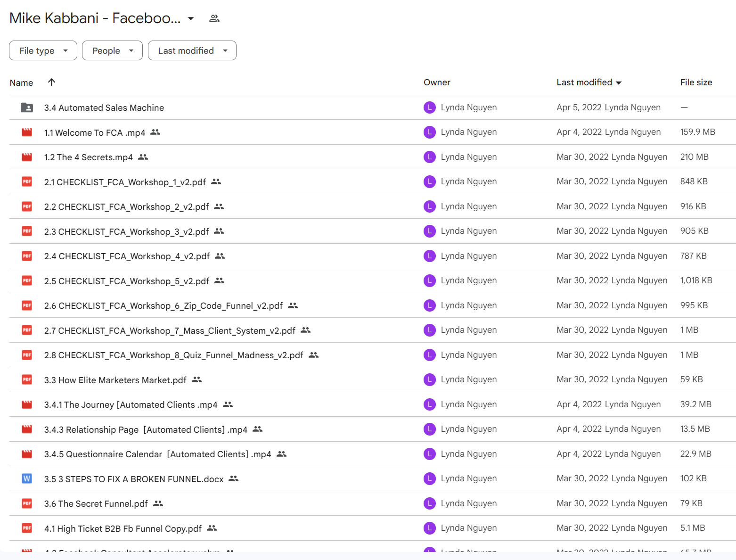This screenshot has width=736, height=560.
Task: Click Lynda Nguyen avatar in the 3.4 Automated Sales Machine row
Action: tap(430, 107)
